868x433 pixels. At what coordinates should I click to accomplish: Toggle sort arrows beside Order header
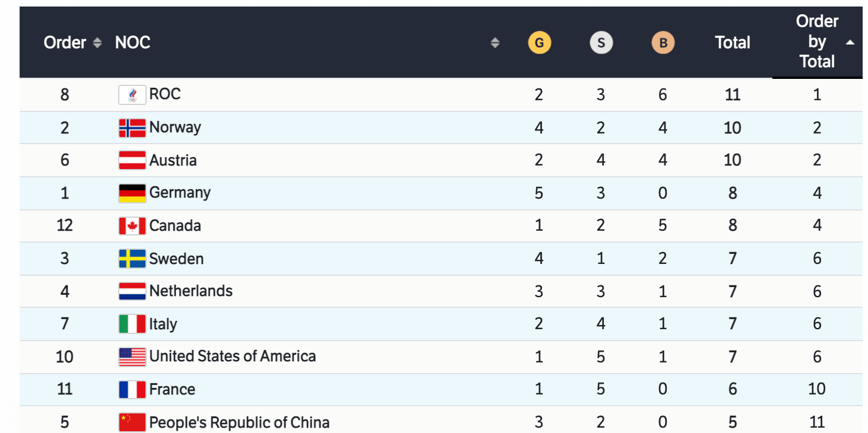pos(97,43)
